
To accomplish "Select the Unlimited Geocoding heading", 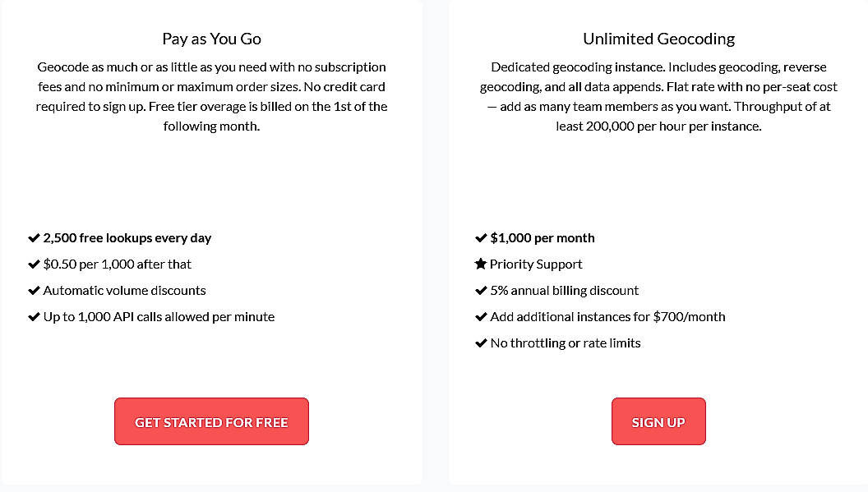I will coord(658,38).
